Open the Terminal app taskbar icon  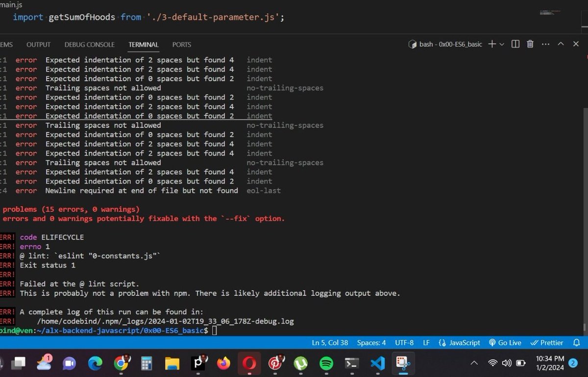pos(352,363)
